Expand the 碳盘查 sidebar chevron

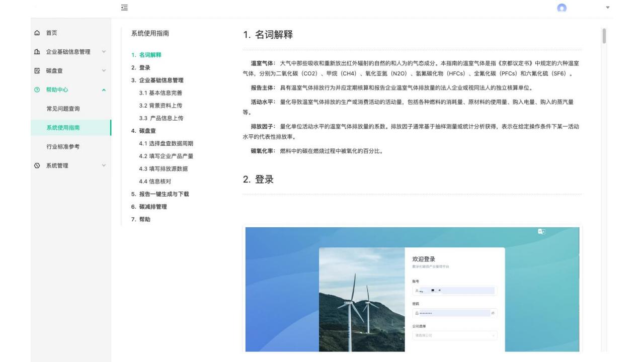(x=104, y=71)
